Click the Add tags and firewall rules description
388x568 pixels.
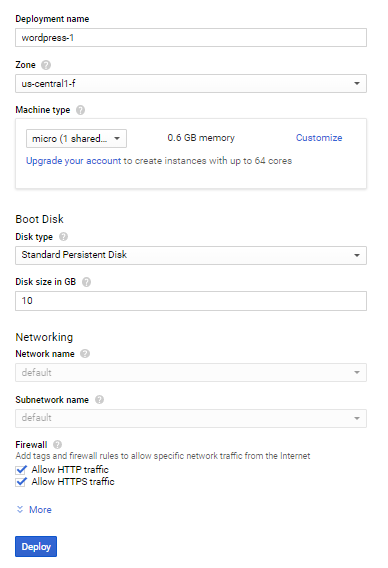coord(163,456)
